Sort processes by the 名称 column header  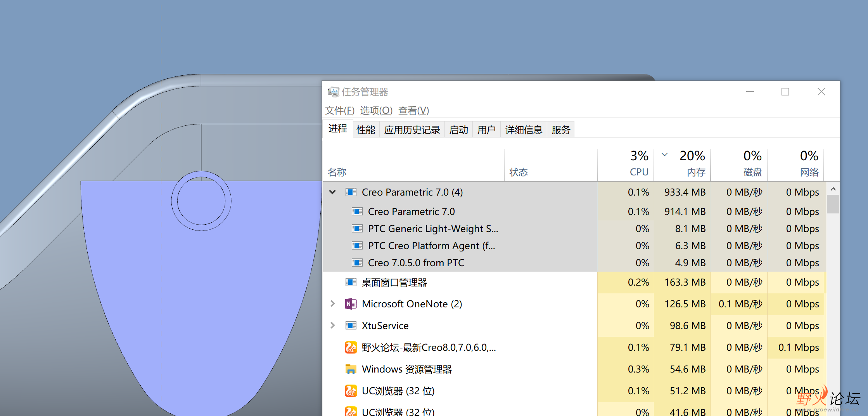(413, 165)
